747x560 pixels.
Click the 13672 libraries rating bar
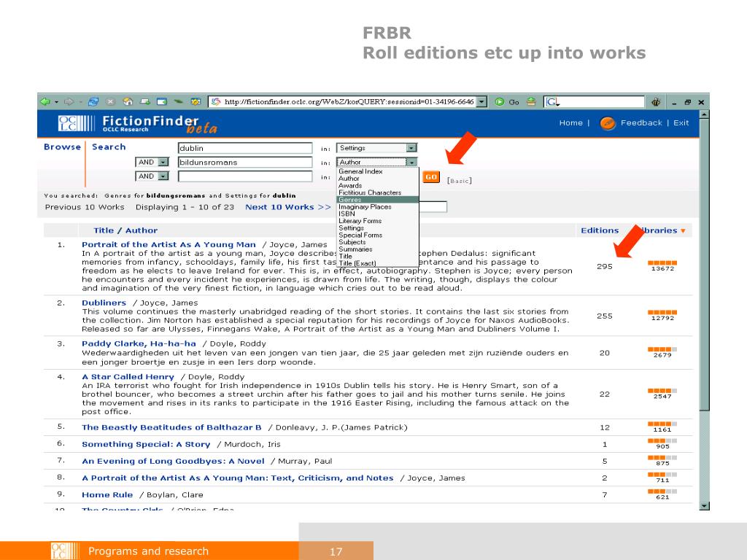point(662,263)
